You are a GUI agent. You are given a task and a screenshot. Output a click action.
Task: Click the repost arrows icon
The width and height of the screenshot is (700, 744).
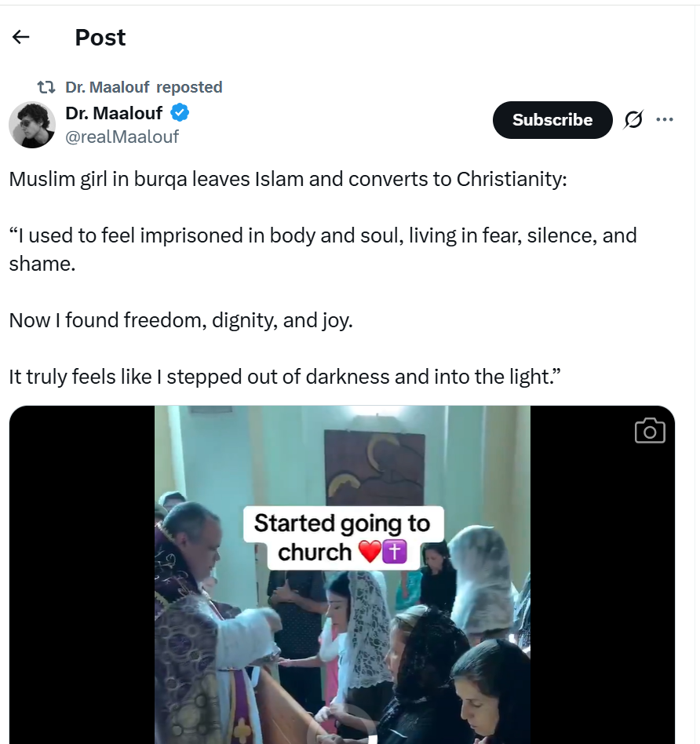pyautogui.click(x=46, y=87)
